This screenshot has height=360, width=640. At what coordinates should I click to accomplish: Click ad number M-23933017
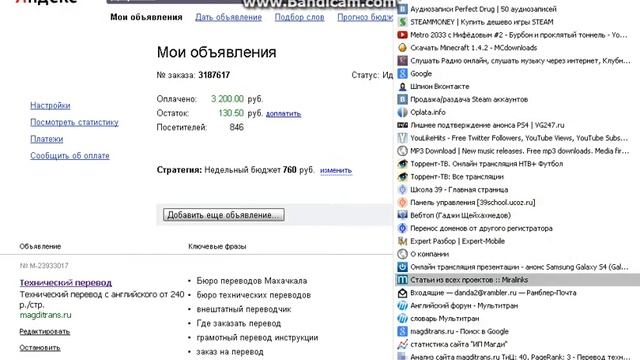tap(44, 266)
